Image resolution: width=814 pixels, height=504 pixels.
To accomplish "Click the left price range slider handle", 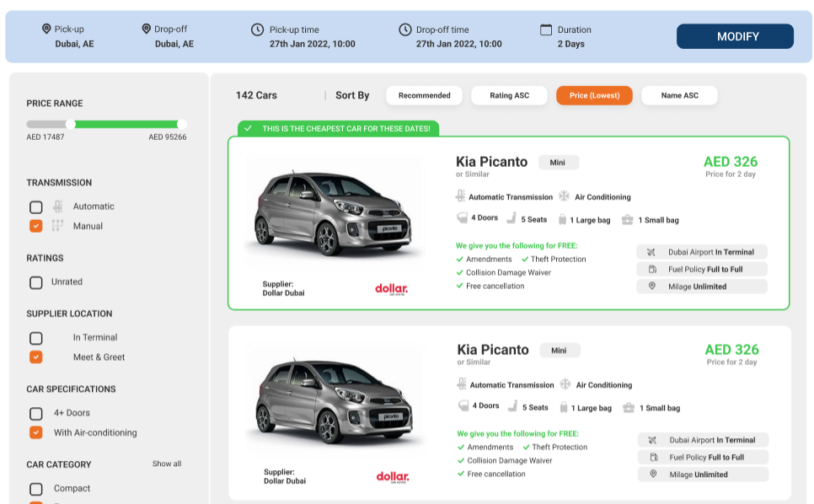I will [x=71, y=124].
